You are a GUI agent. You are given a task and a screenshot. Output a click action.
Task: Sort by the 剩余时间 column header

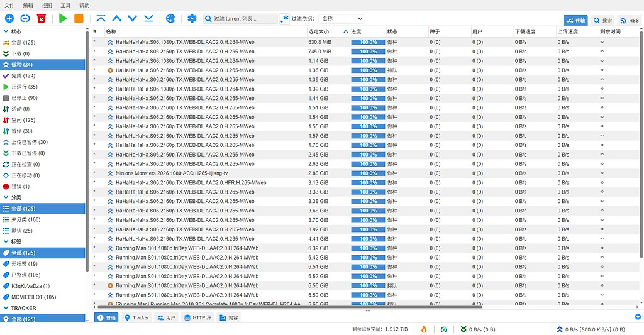point(618,31)
